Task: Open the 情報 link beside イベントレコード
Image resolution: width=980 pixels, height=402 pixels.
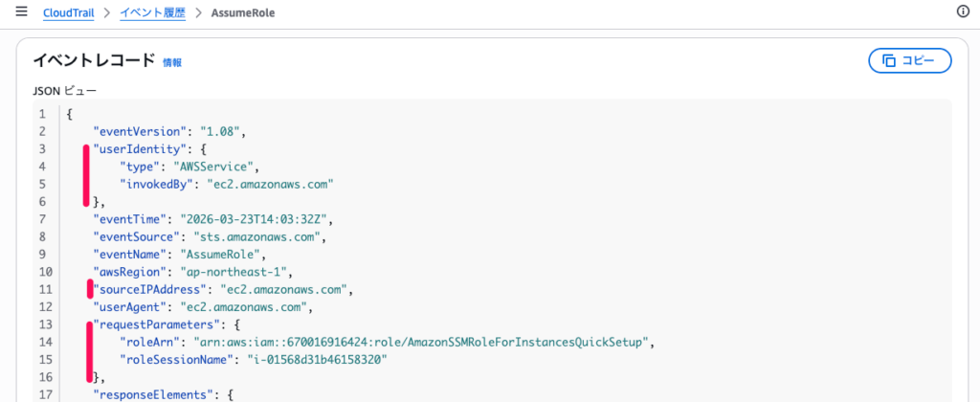Action: click(x=172, y=62)
